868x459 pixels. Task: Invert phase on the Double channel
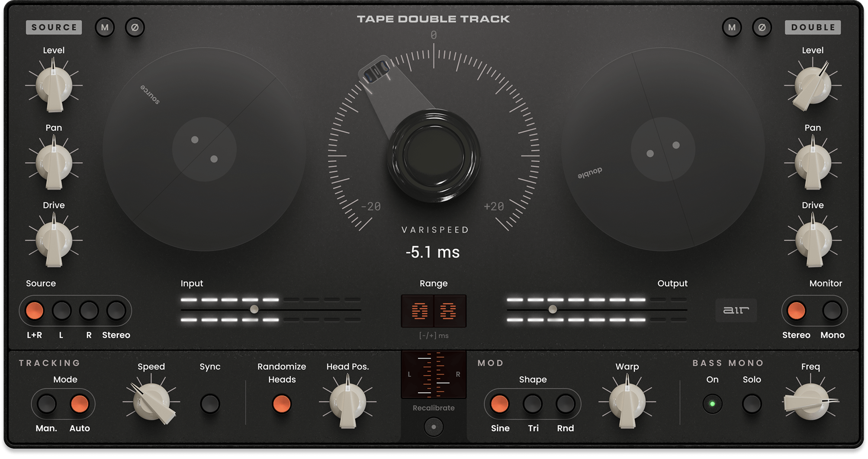tap(762, 28)
